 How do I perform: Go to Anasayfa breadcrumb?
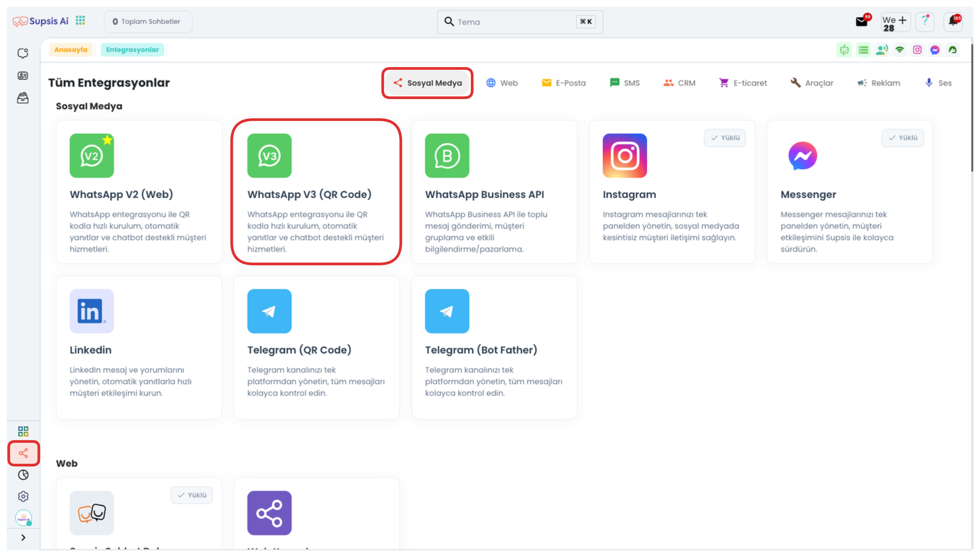click(71, 50)
